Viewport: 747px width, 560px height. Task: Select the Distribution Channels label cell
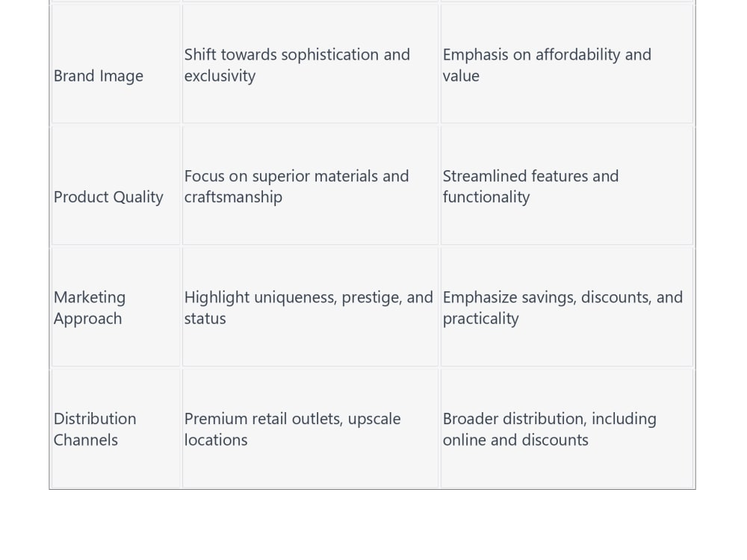point(115,429)
